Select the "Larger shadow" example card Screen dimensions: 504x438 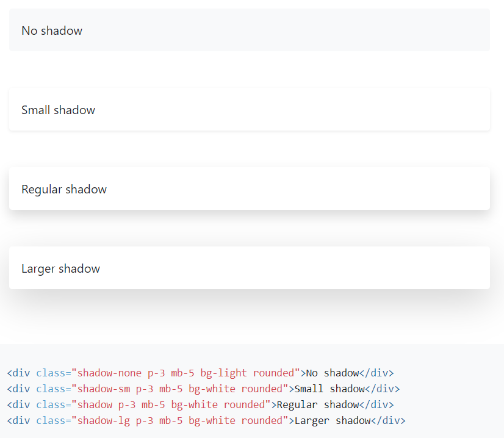[250, 268]
